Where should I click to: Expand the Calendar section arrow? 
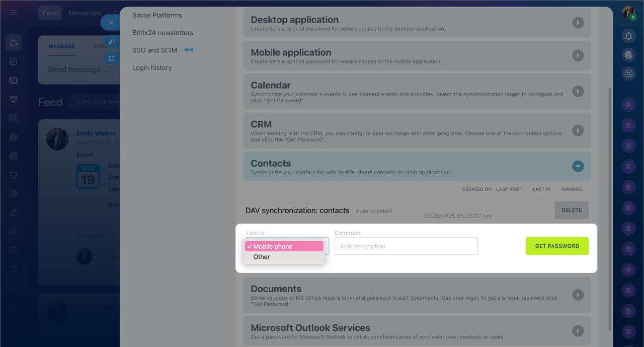578,91
